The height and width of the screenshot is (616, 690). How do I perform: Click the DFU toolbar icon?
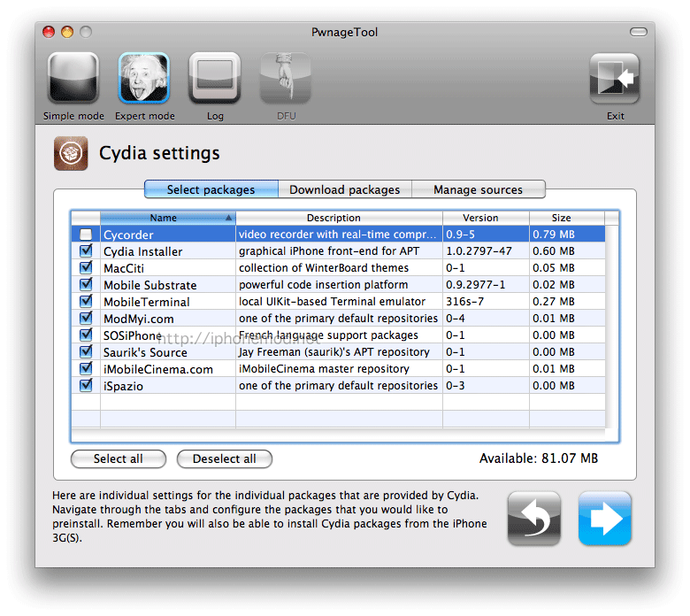(286, 78)
